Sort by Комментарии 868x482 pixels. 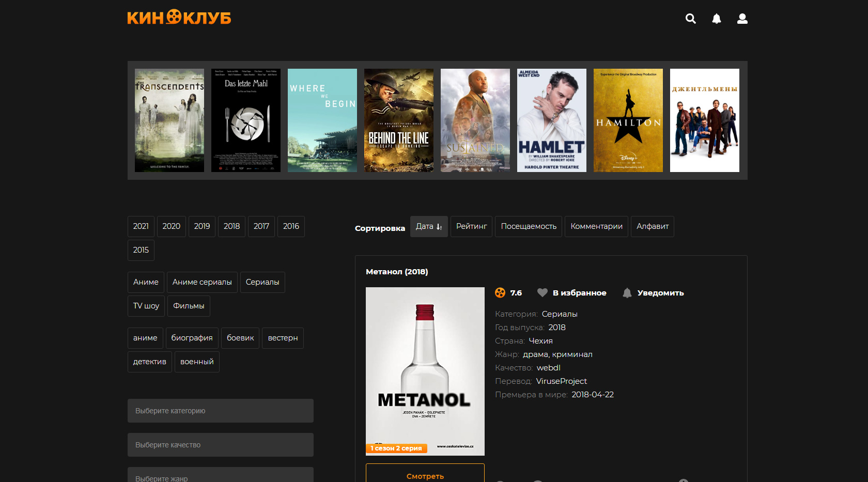tap(596, 226)
